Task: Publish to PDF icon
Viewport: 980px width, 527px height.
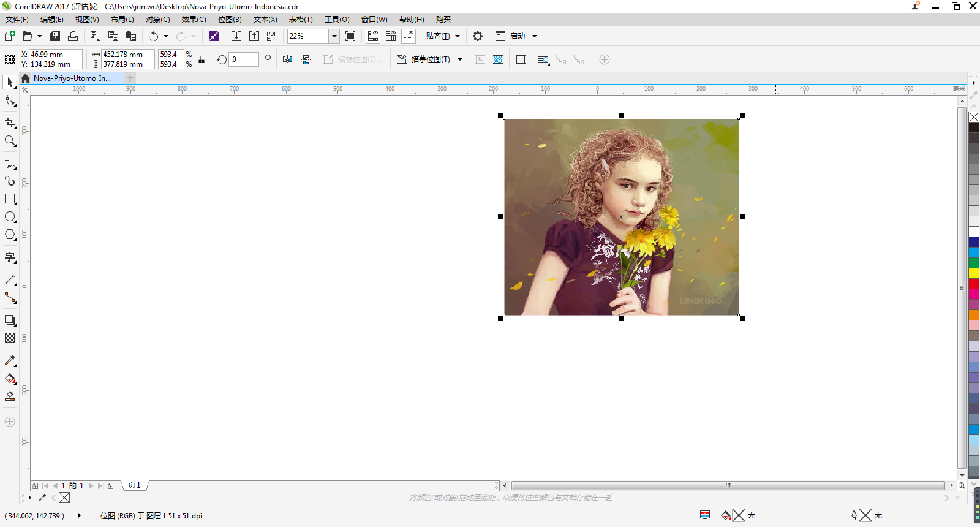Action: coord(272,36)
